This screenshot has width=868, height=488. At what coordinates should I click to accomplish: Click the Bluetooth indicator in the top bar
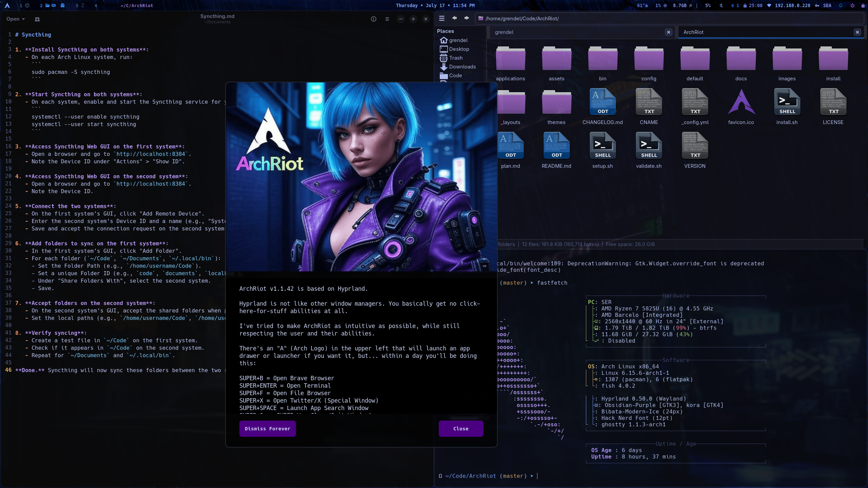coord(735,5)
